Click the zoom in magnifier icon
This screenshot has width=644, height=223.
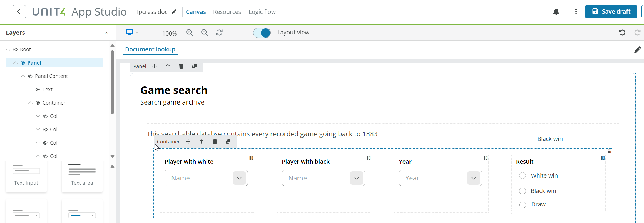pyautogui.click(x=190, y=33)
